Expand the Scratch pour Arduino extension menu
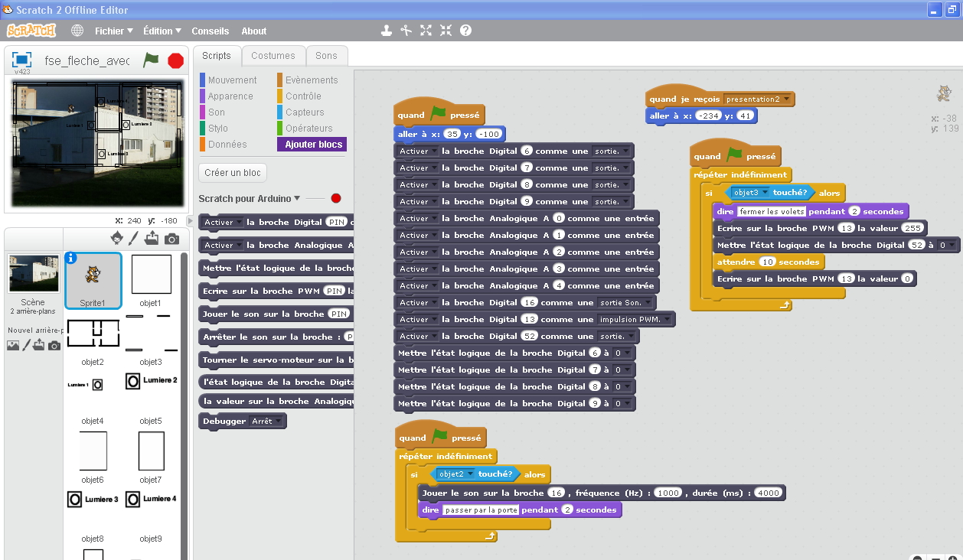The height and width of the screenshot is (560, 963). [297, 199]
